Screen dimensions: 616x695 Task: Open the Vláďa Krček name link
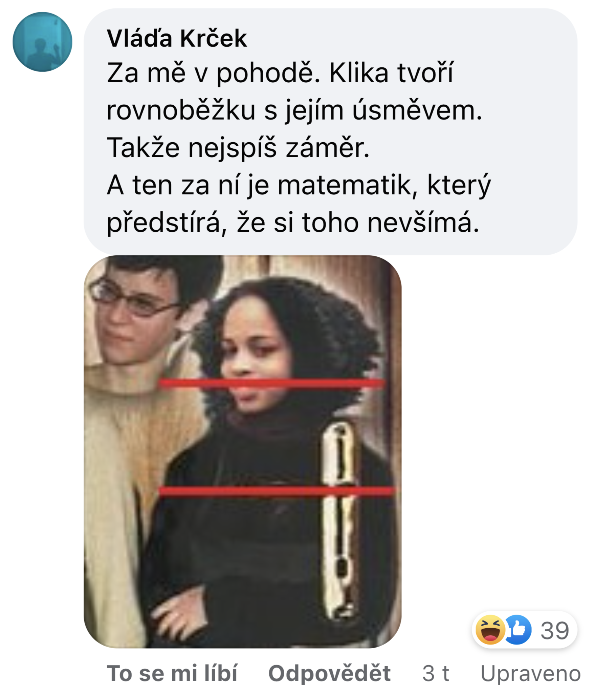point(177,38)
